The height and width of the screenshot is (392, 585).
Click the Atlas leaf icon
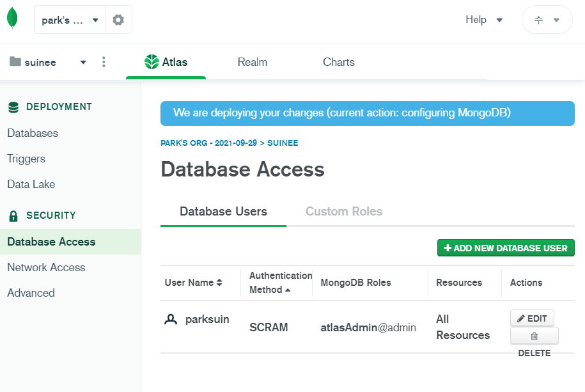[x=152, y=61]
